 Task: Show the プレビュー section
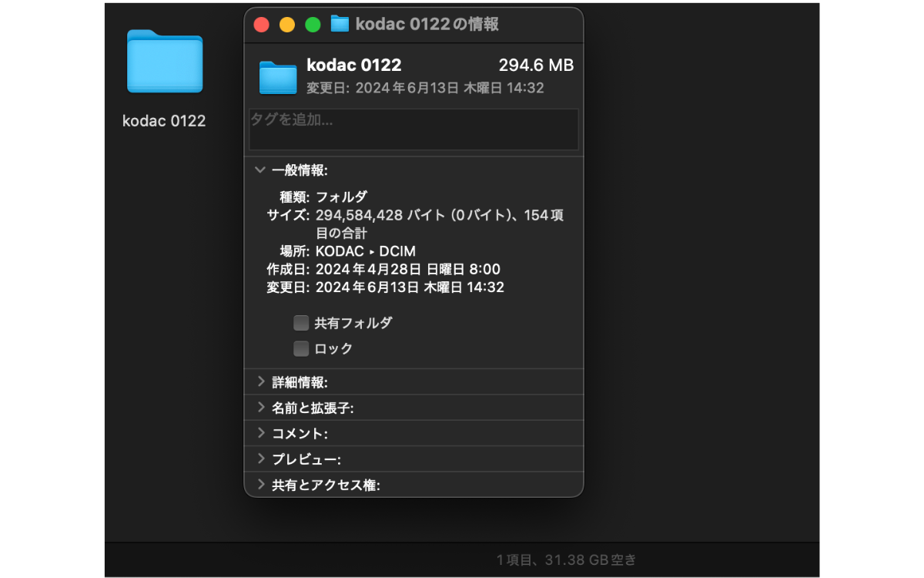pos(260,459)
